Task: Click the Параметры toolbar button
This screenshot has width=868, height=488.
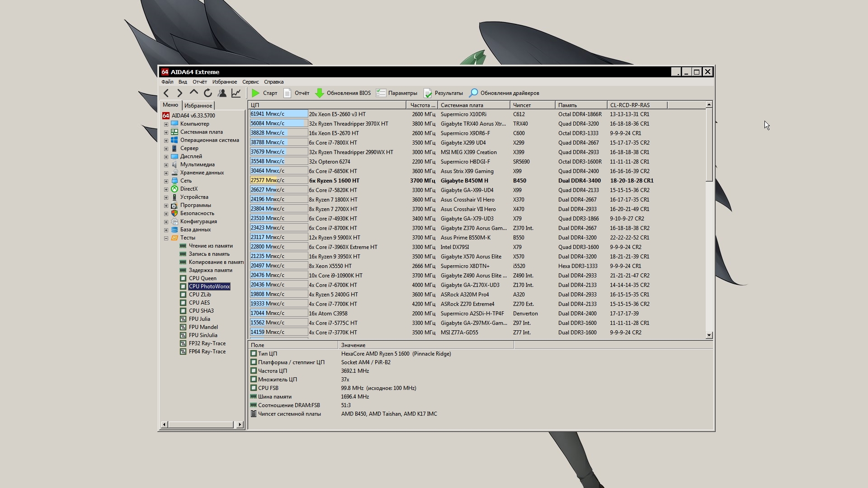Action: tap(397, 93)
